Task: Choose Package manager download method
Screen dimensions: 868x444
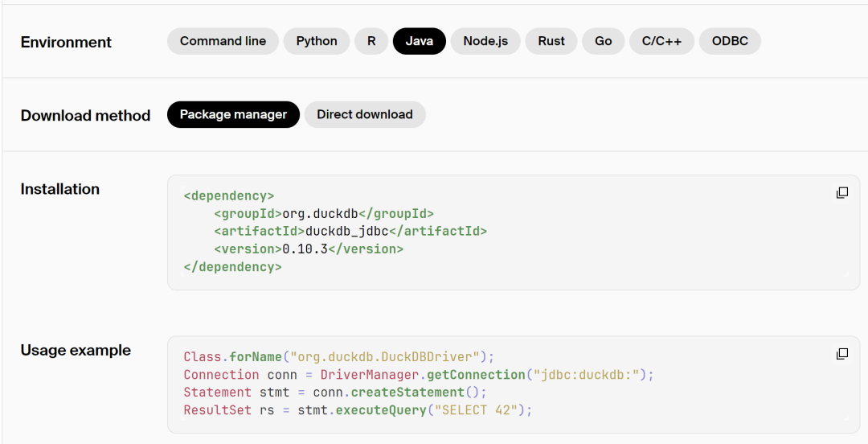Action: pyautogui.click(x=233, y=115)
